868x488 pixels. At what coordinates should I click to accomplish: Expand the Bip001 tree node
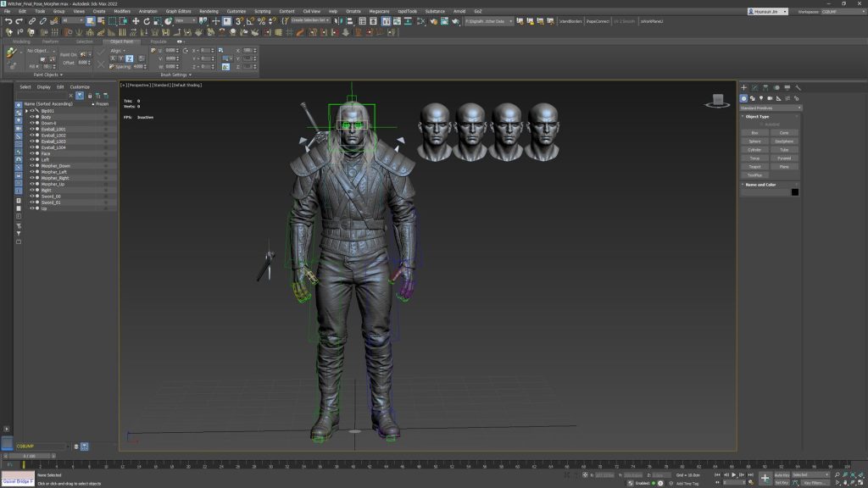[26, 111]
